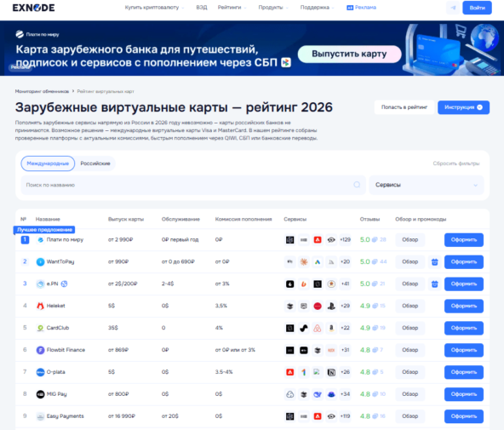Screen dimensions: 504x430
Task: Click the Лучшее предложение badge
Action: (x=44, y=230)
